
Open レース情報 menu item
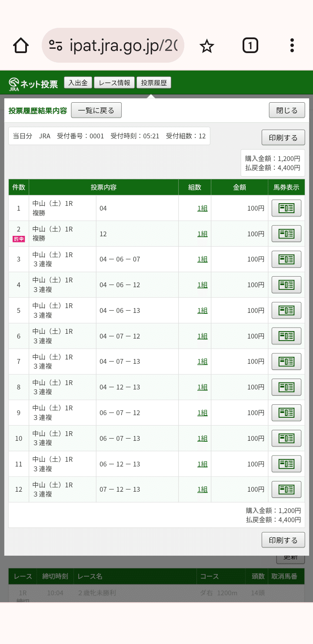(x=114, y=83)
